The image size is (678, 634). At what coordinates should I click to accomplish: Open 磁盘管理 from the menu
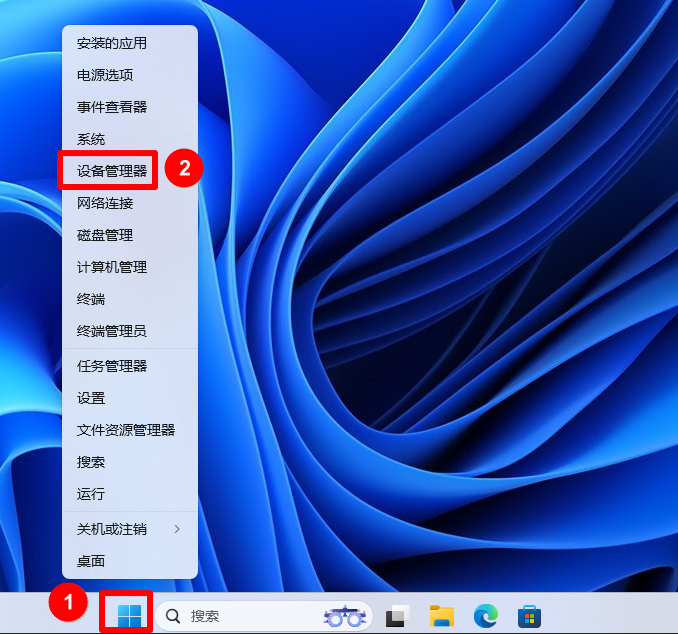tap(130, 235)
